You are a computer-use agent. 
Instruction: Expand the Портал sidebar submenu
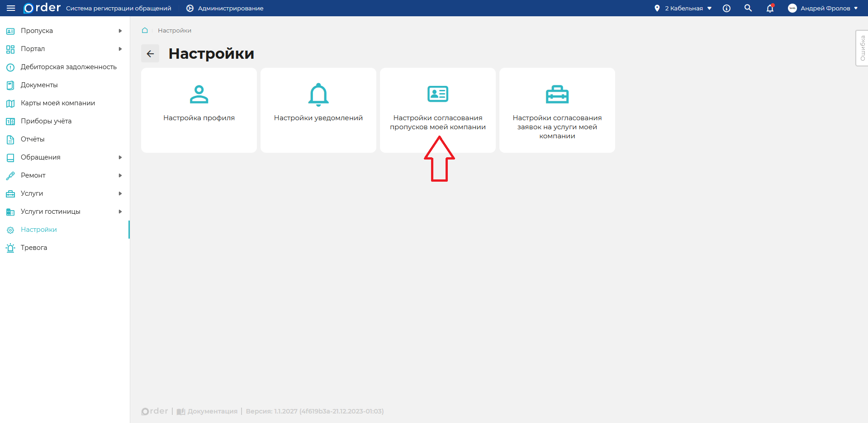coord(120,49)
